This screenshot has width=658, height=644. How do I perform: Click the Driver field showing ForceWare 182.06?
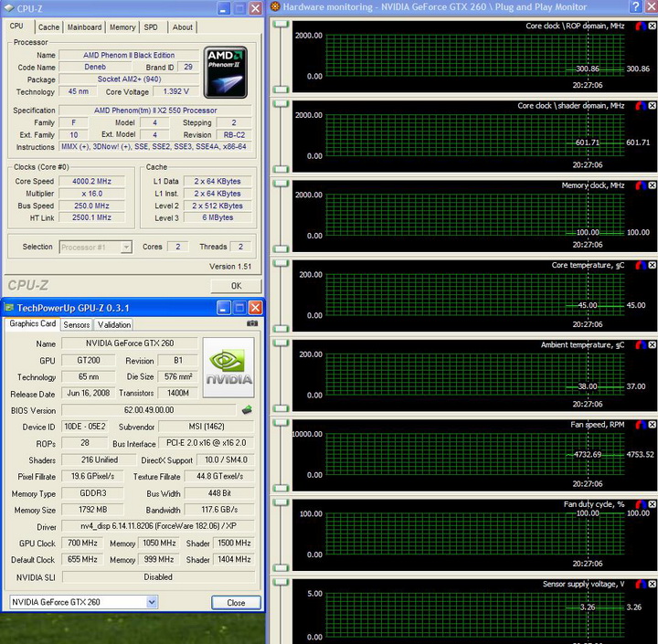(x=158, y=525)
